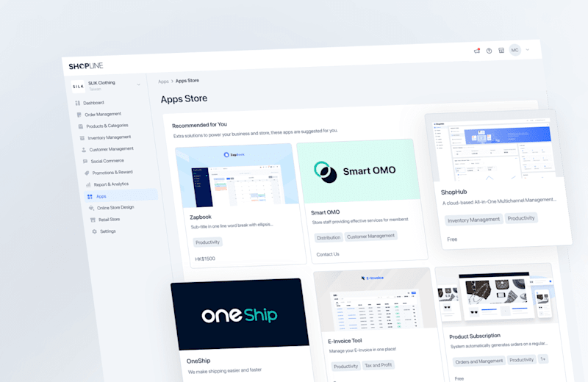Open Dashboard menu item
The height and width of the screenshot is (382, 588).
click(93, 103)
